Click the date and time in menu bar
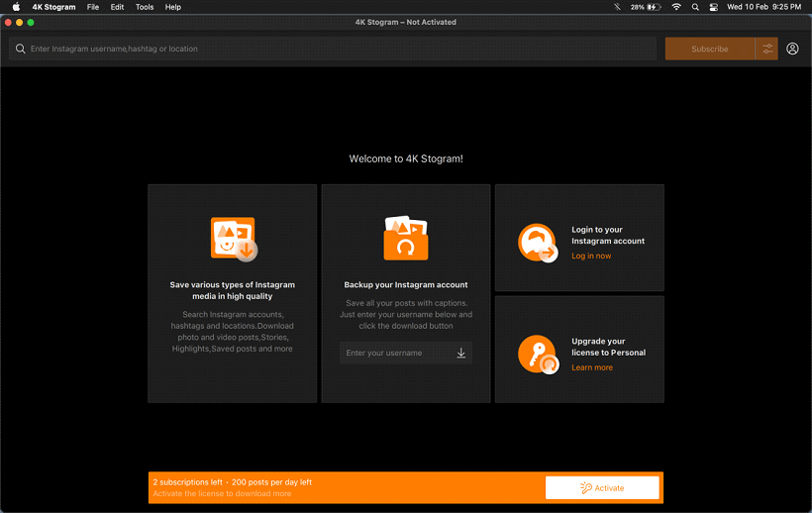Viewport: 812px width, 513px height. (x=763, y=7)
